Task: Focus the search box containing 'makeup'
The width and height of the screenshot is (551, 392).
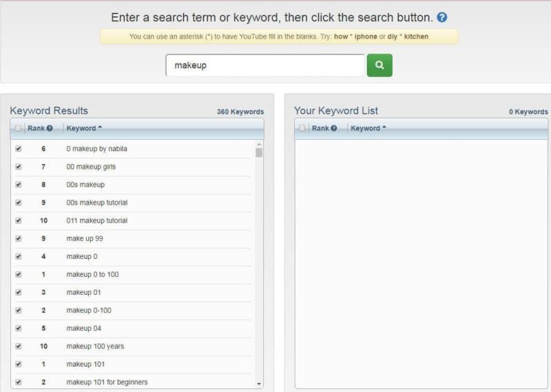Action: (x=265, y=65)
